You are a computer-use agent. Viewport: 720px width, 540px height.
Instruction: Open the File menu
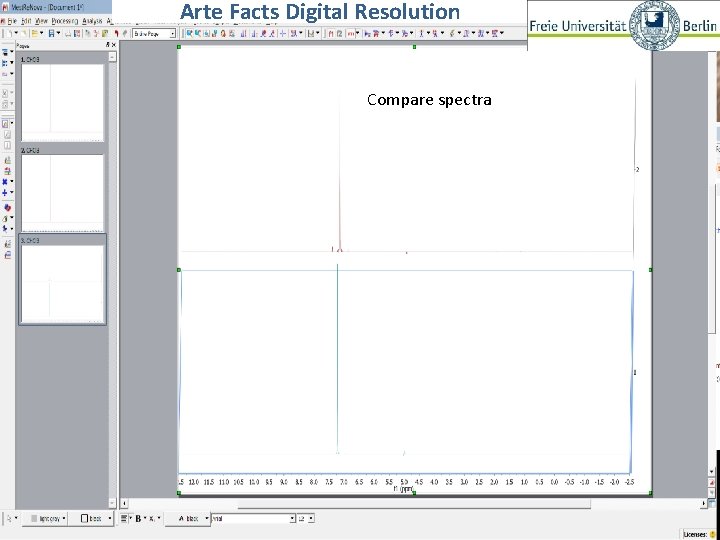coord(12,21)
